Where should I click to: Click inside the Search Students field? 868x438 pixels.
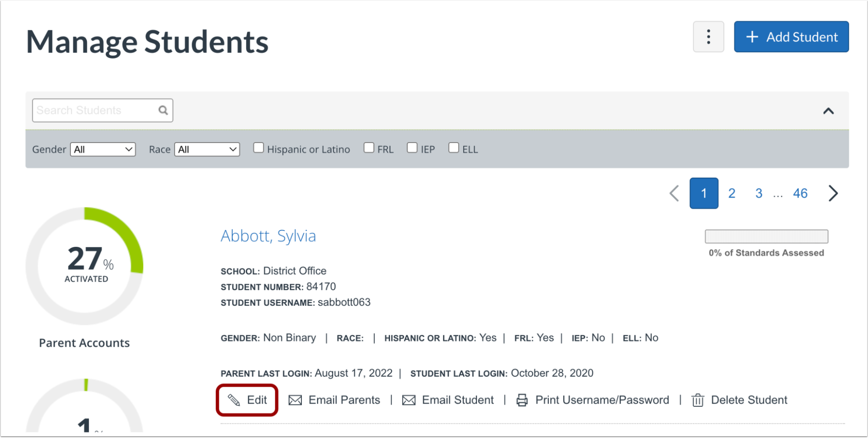click(x=91, y=110)
